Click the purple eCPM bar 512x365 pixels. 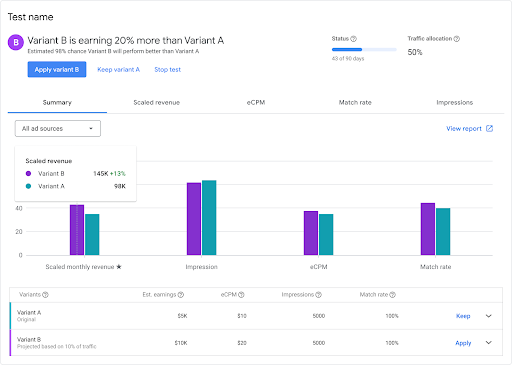coord(311,233)
